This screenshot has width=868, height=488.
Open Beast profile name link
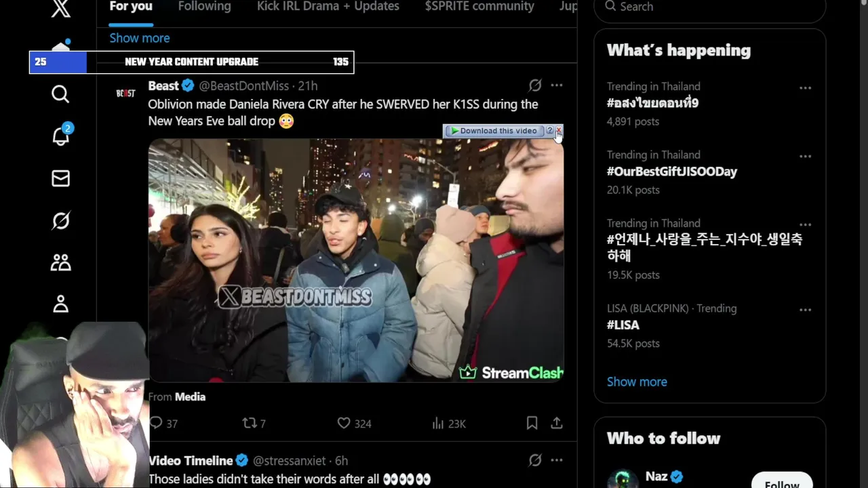coord(163,86)
